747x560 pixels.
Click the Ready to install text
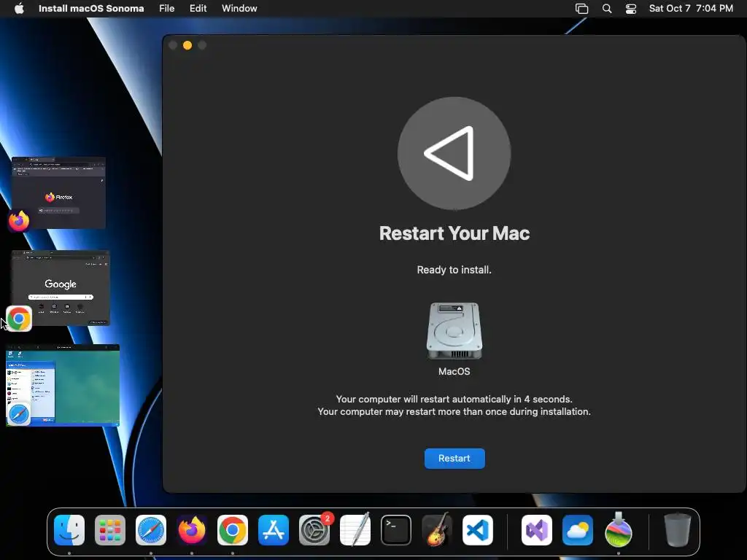click(454, 270)
